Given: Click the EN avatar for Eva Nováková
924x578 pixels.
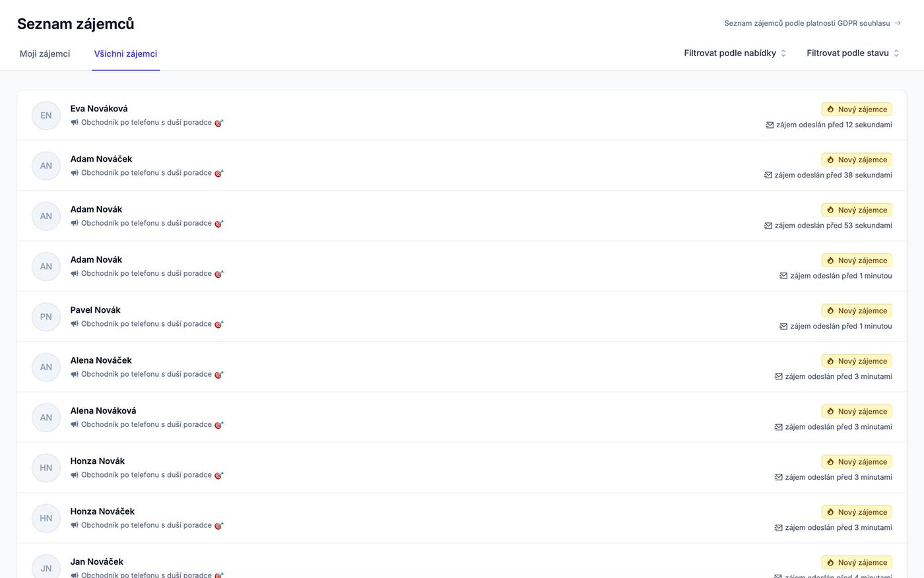Looking at the screenshot, I should [x=46, y=115].
